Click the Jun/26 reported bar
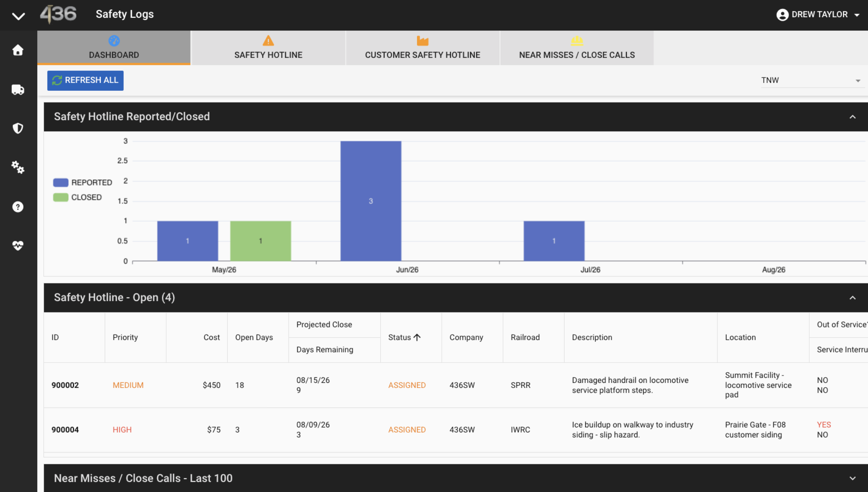 click(x=371, y=201)
